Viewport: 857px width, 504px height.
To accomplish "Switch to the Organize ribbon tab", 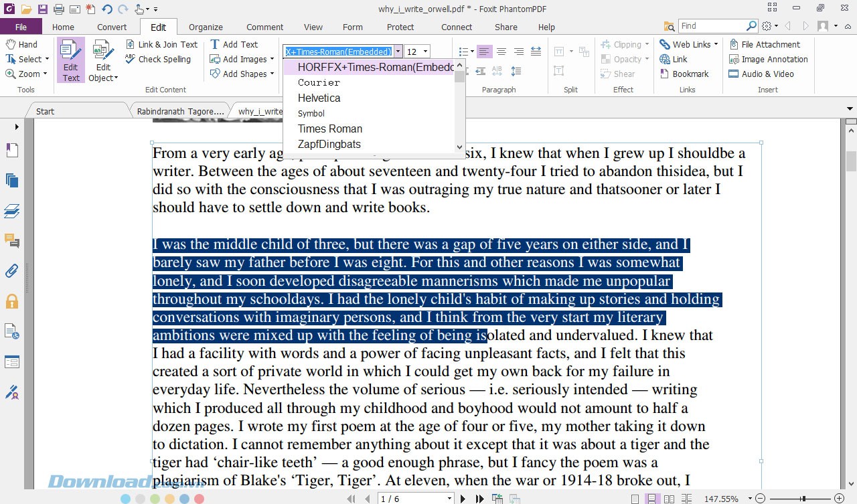I will tap(206, 27).
